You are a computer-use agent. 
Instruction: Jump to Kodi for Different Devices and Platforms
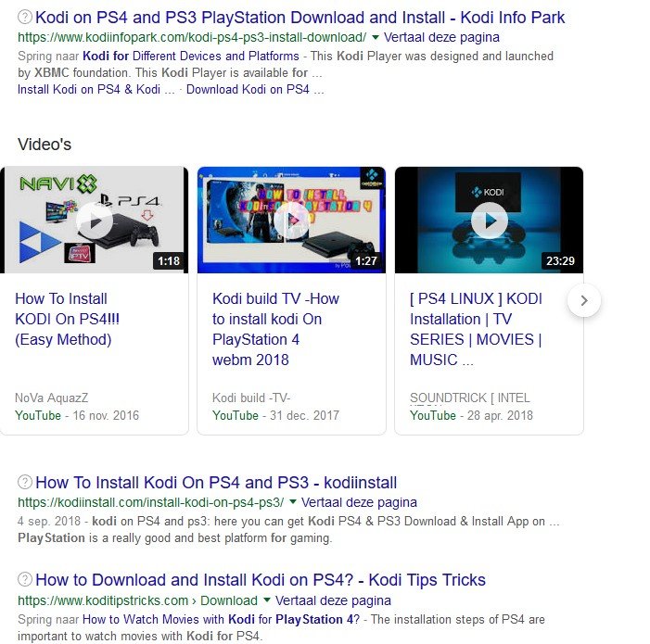point(191,56)
